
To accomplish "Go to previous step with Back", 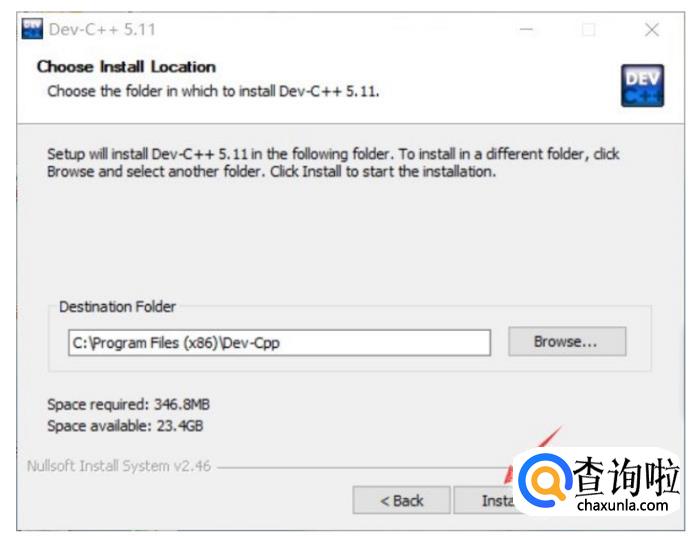I will pyautogui.click(x=401, y=500).
